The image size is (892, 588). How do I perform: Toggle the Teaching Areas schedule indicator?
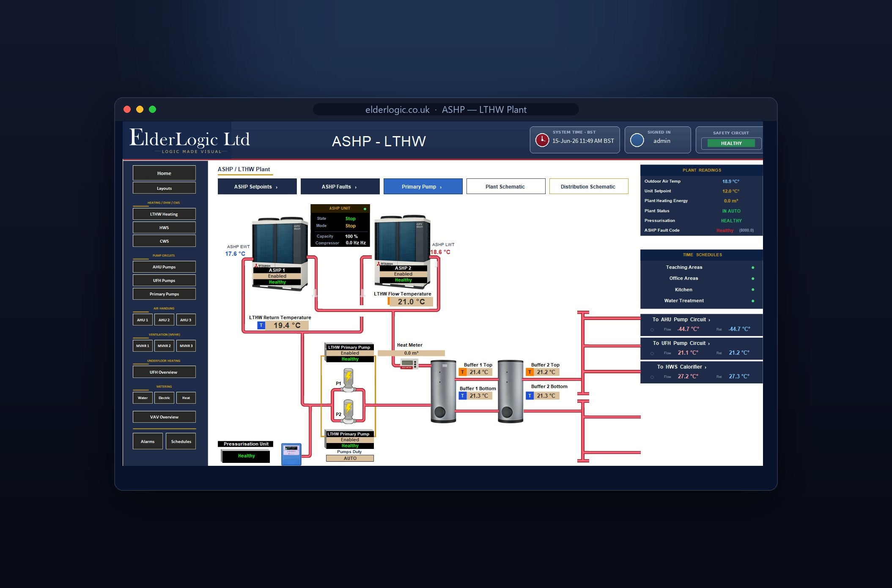tap(753, 268)
